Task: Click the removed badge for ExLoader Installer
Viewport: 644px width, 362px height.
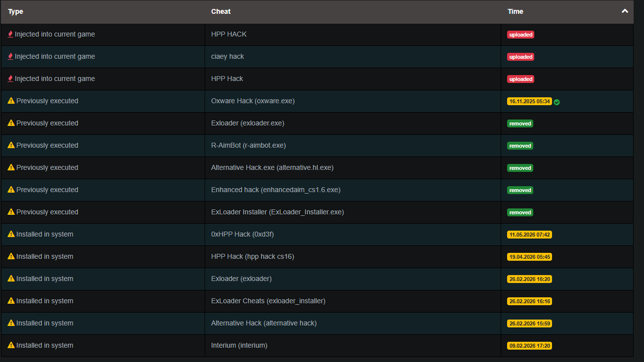Action: [520, 213]
